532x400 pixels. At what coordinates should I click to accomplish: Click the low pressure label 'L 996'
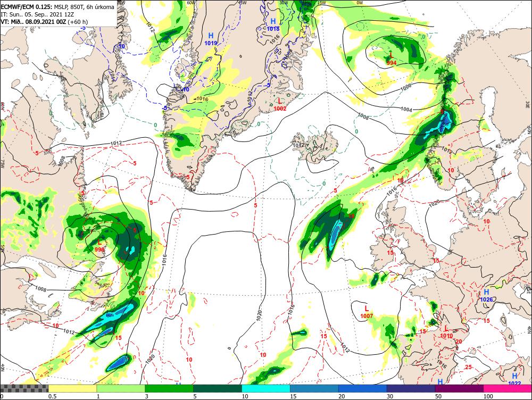(99, 246)
